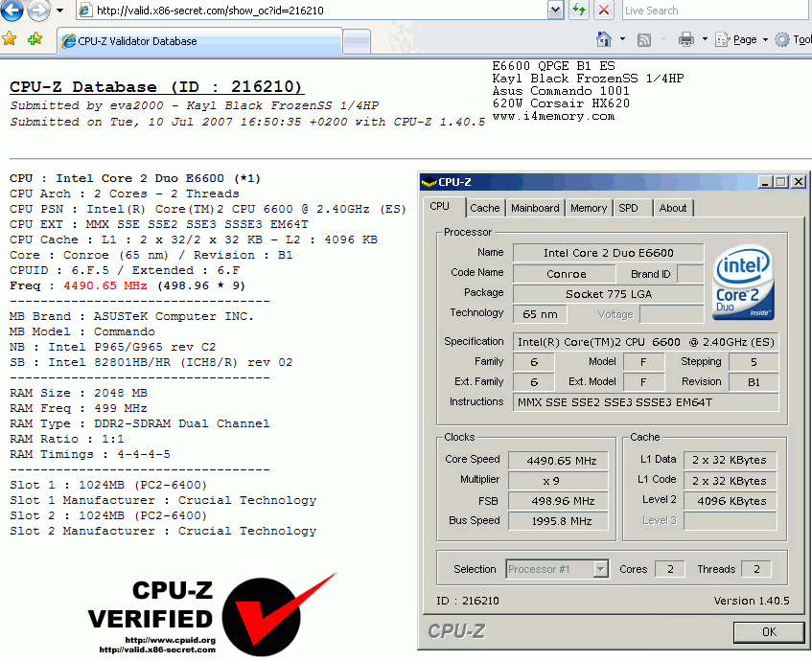Print the page with printer icon

(x=686, y=39)
